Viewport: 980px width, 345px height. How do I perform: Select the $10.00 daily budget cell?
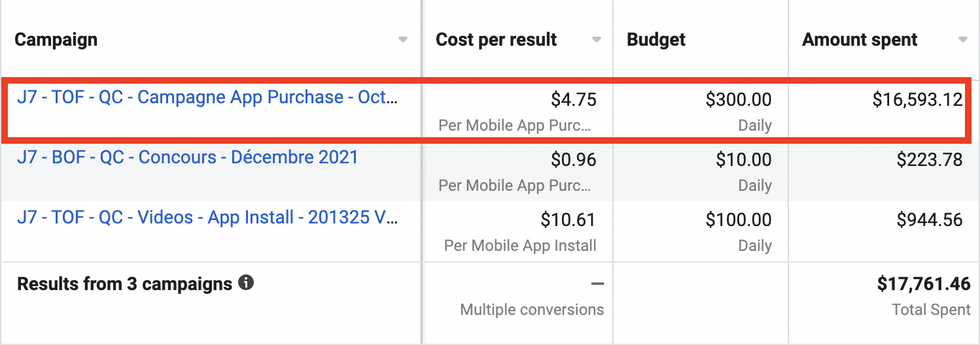(744, 160)
